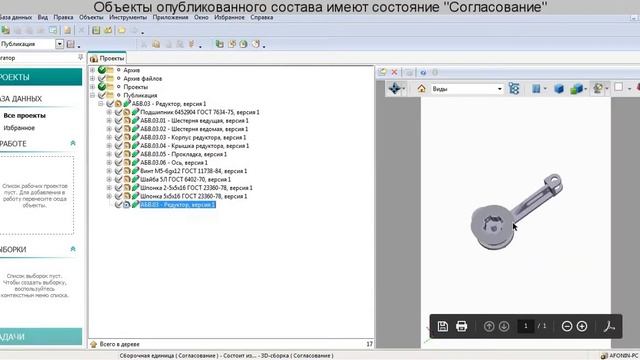Image resolution: width=640 pixels, height=360 pixels.
Task: Open the Объекты menu
Action: tap(91, 17)
